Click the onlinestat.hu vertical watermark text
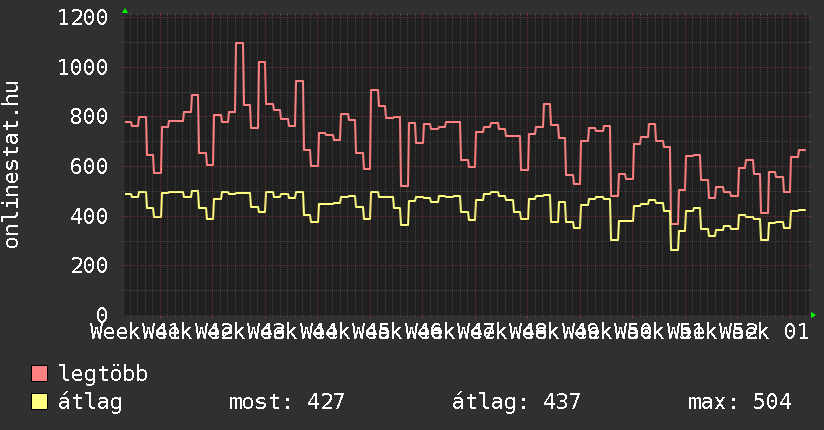 coord(13,166)
